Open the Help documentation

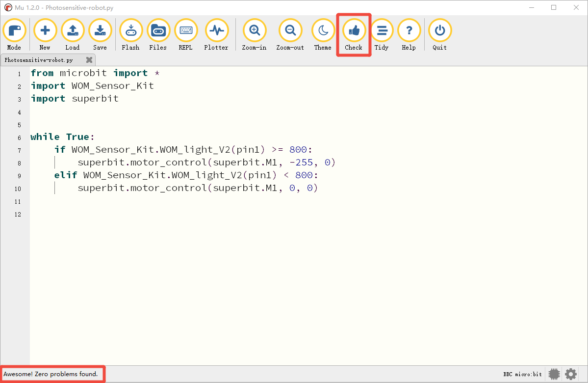click(x=409, y=34)
